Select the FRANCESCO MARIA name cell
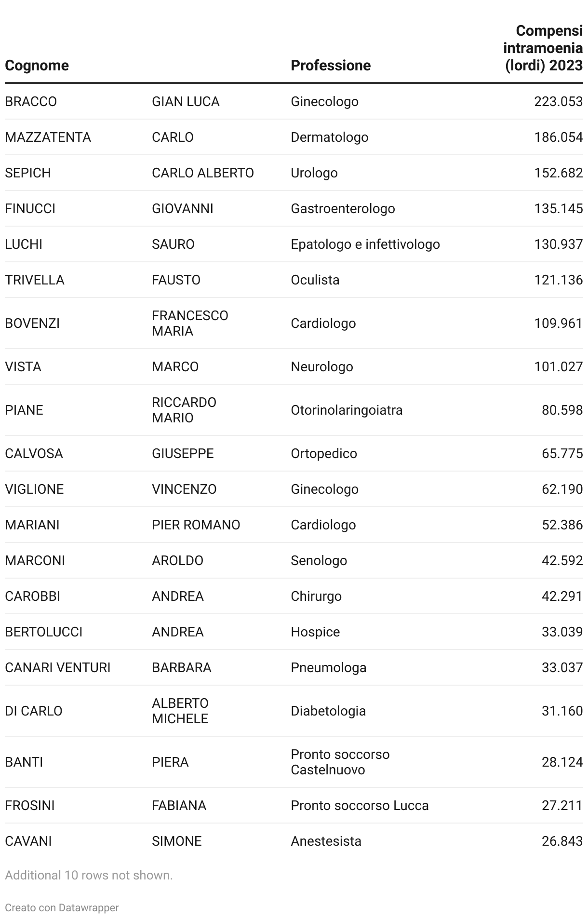588x919 pixels. [x=190, y=323]
